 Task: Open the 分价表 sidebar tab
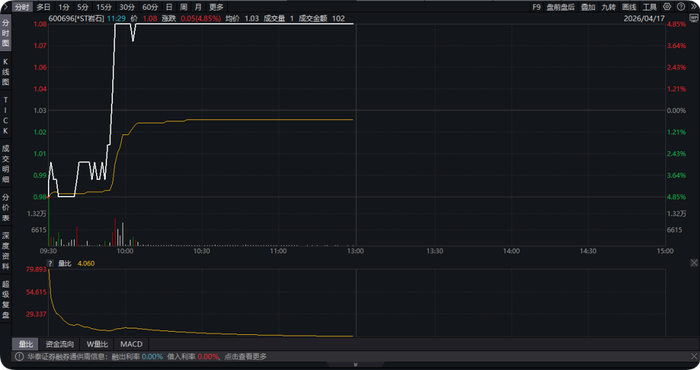click(x=5, y=207)
